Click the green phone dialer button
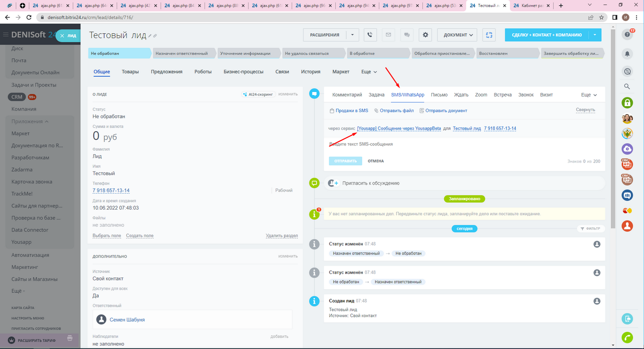Image resolution: width=644 pixels, height=349 pixels. click(627, 337)
